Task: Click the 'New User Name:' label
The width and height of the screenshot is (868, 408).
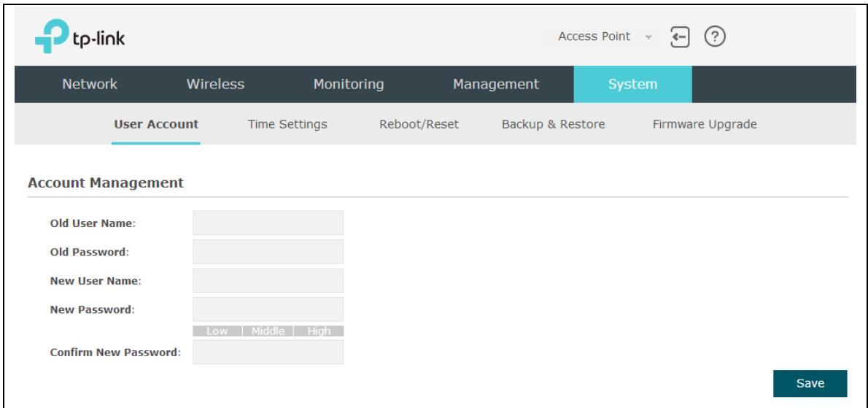Action: coord(96,281)
